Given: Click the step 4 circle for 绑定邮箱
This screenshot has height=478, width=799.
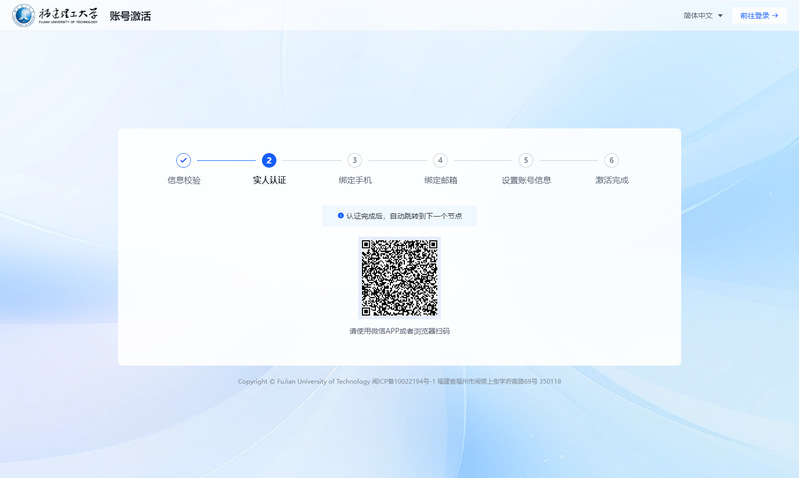Looking at the screenshot, I should [440, 160].
